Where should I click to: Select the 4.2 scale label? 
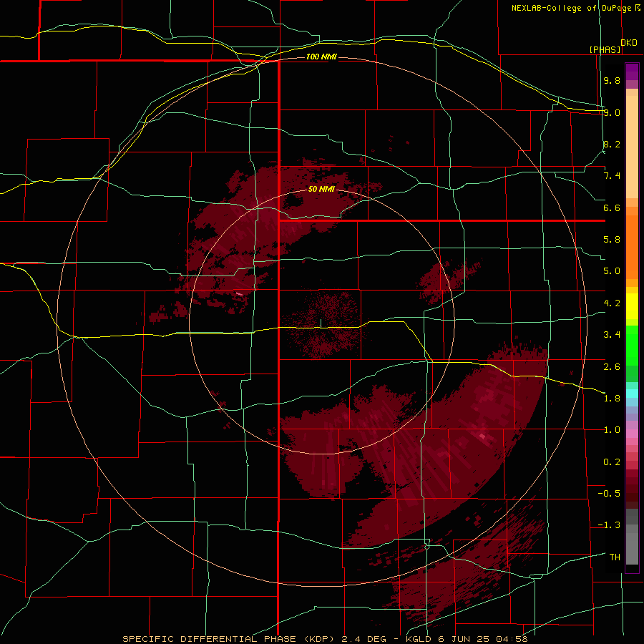click(x=612, y=303)
